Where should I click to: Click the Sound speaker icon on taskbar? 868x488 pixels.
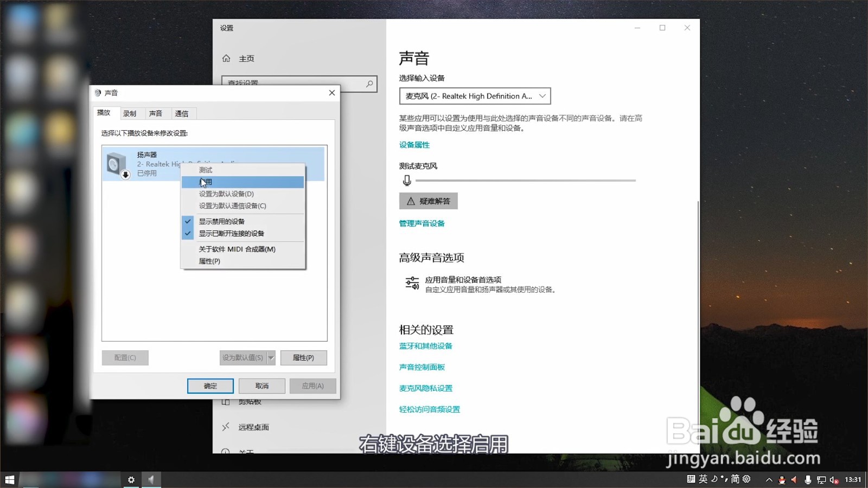[151, 480]
